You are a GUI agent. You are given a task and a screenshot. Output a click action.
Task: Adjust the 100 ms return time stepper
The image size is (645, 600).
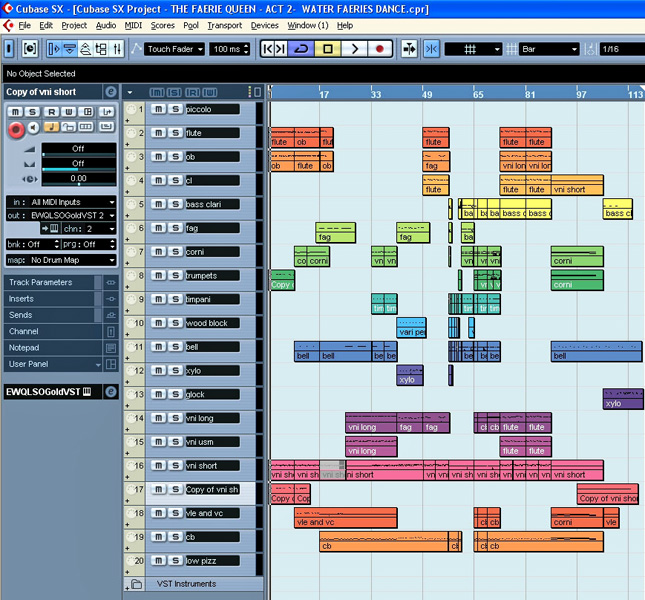click(x=246, y=49)
